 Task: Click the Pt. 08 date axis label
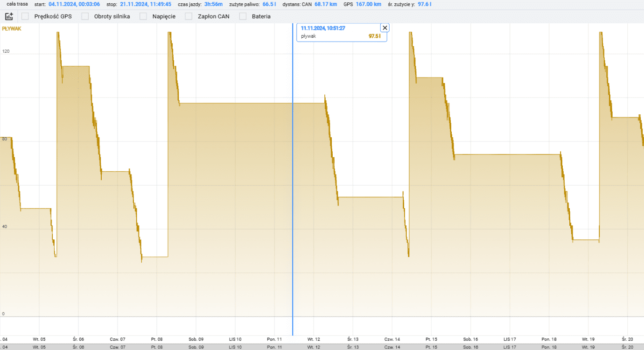click(x=157, y=339)
